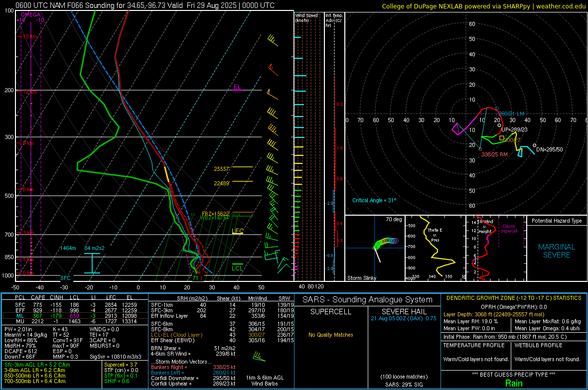The width and height of the screenshot is (588, 390).
Task: Click the 'SARS - Sounding Analogue System' header
Action: pos(368,300)
